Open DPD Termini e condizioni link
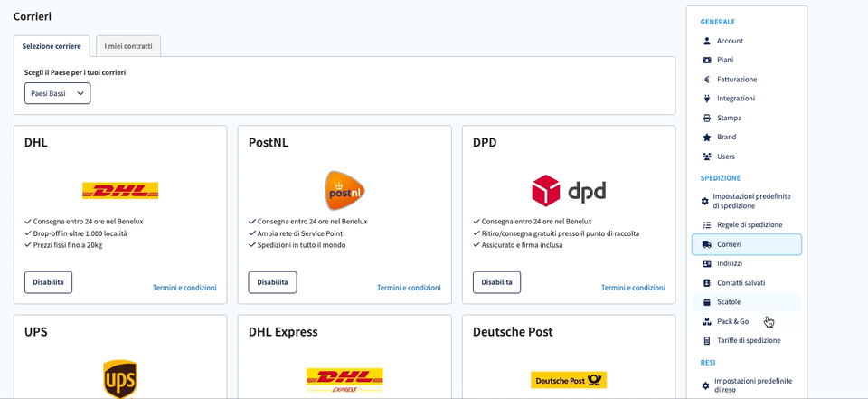 633,288
